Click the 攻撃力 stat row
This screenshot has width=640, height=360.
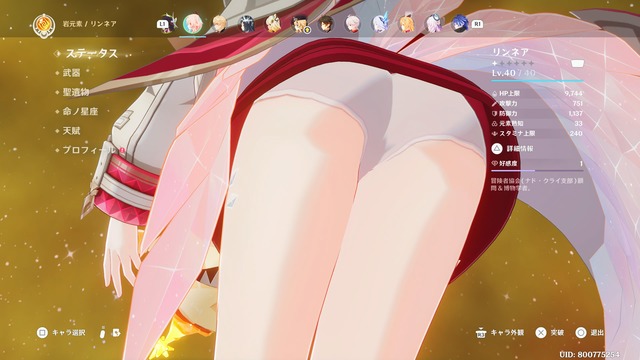pyautogui.click(x=537, y=104)
